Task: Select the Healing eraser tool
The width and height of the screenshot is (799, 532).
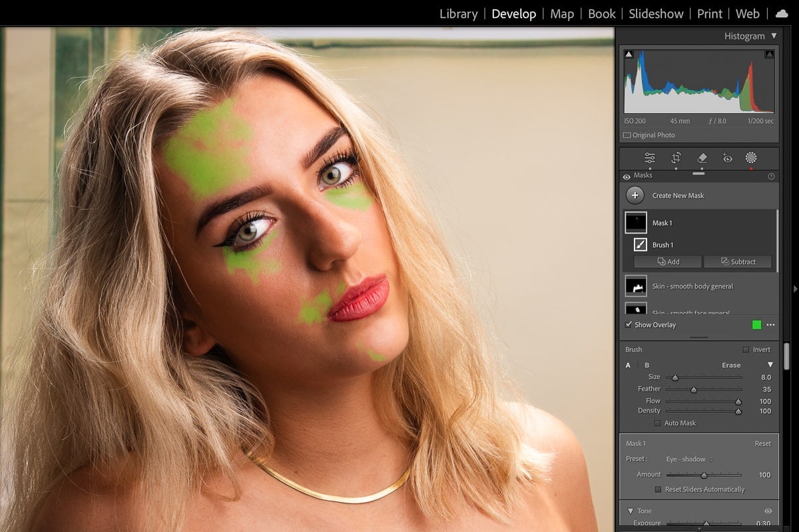Action: click(x=702, y=158)
